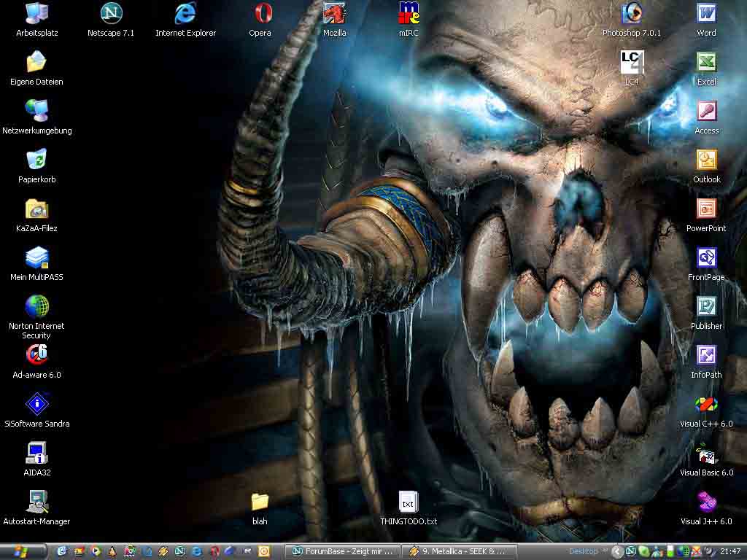Select the Visual Basic 6.0 shortcut

[706, 459]
